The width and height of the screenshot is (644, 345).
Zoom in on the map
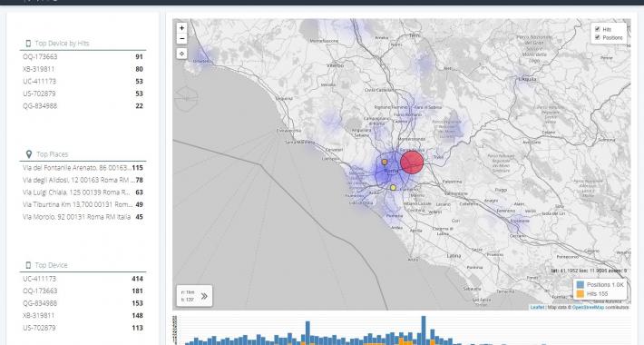[x=182, y=28]
